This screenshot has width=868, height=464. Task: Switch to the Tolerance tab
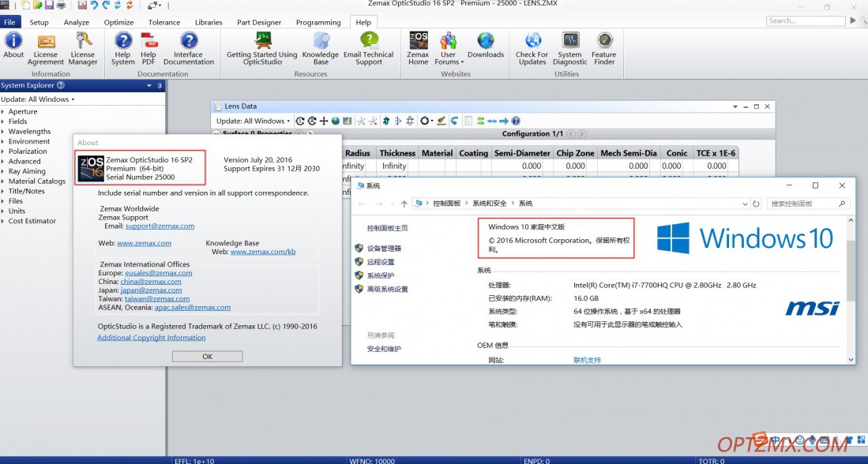click(x=164, y=22)
